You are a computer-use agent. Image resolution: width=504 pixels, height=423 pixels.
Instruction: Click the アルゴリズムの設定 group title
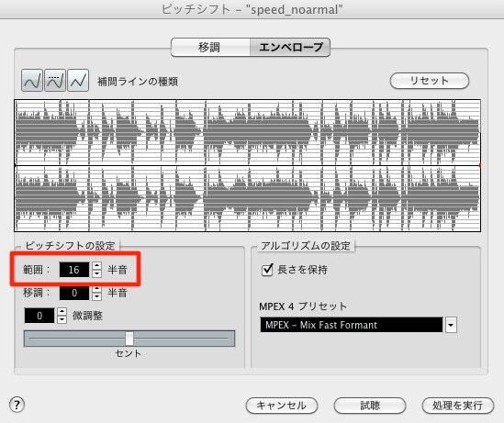click(x=306, y=246)
